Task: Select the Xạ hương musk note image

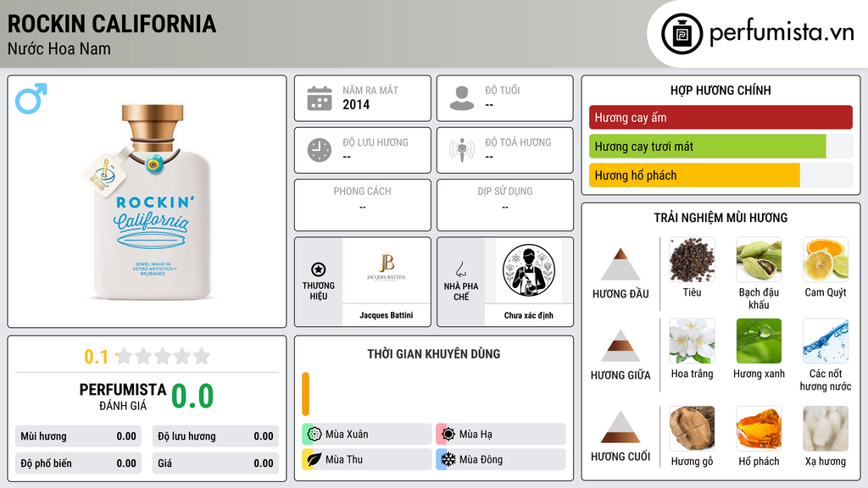Action: 826,429
